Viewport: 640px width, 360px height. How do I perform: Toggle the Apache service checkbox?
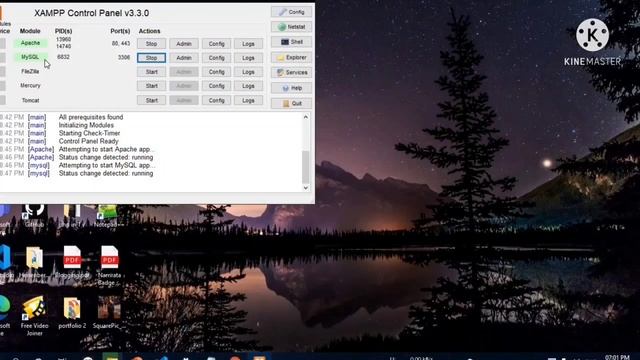coord(2,43)
